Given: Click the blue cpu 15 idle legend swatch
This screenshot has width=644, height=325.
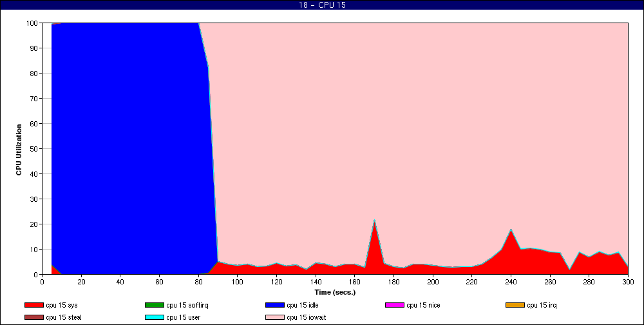Looking at the screenshot, I should 275,305.
